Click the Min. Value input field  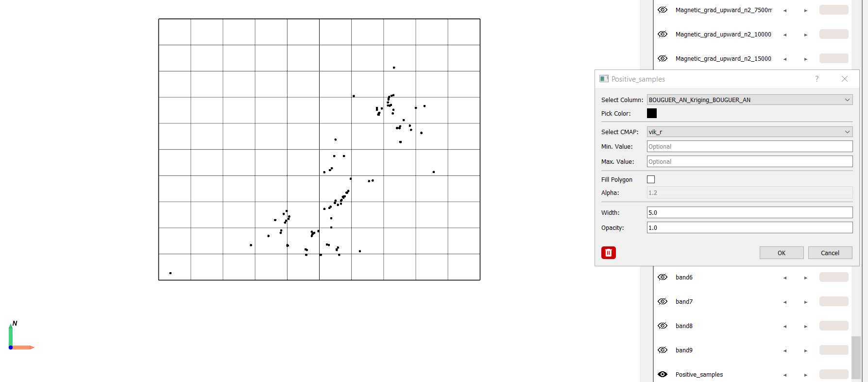coord(749,146)
